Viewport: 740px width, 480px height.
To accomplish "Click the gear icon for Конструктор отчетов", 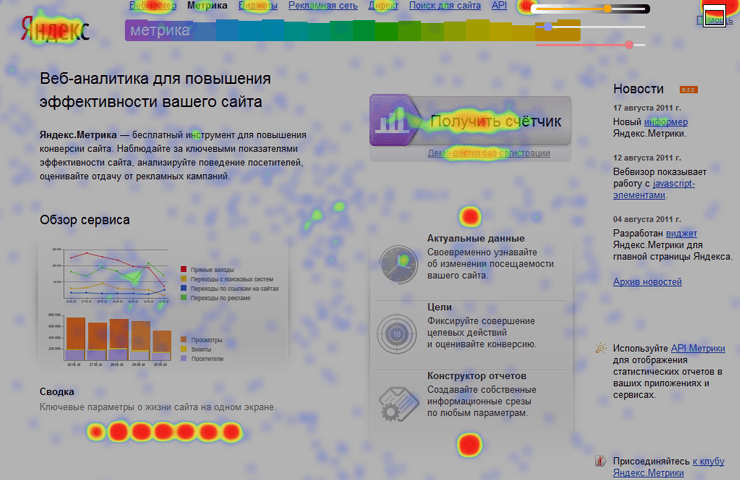I will (x=397, y=402).
